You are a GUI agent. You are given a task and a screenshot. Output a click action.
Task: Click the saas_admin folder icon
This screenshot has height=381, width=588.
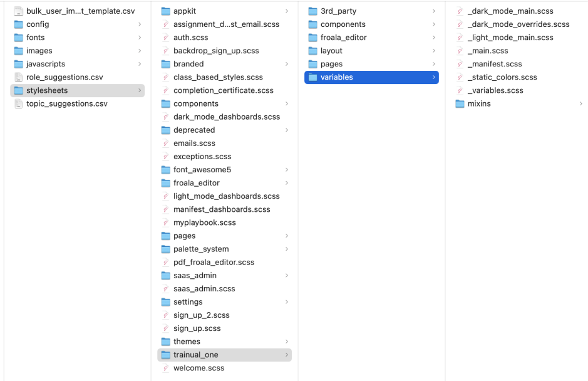(165, 276)
